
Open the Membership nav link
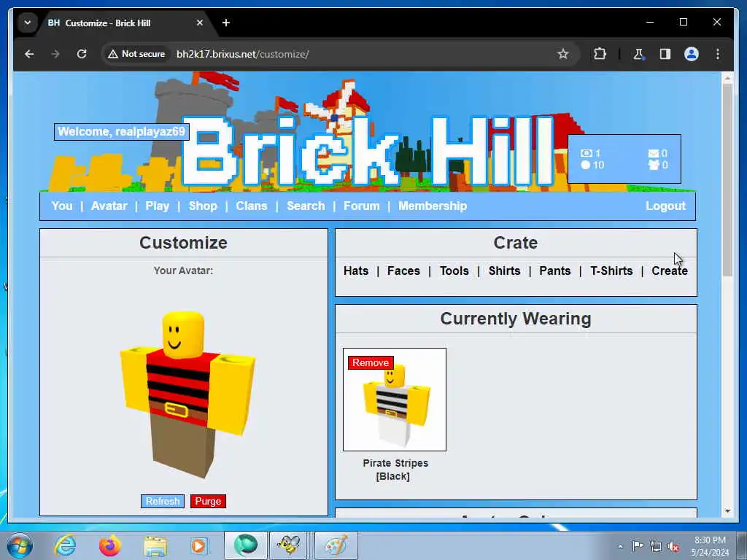pyautogui.click(x=433, y=206)
